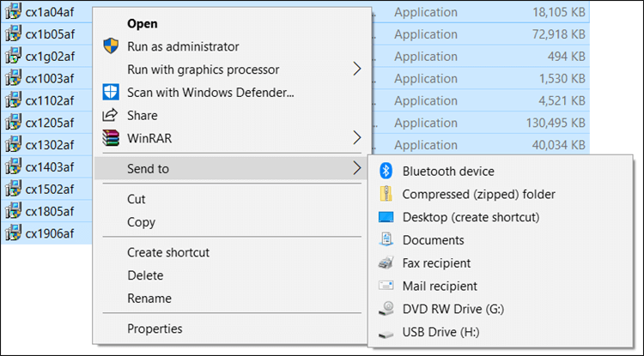Select Run as administrator

pyautogui.click(x=183, y=46)
